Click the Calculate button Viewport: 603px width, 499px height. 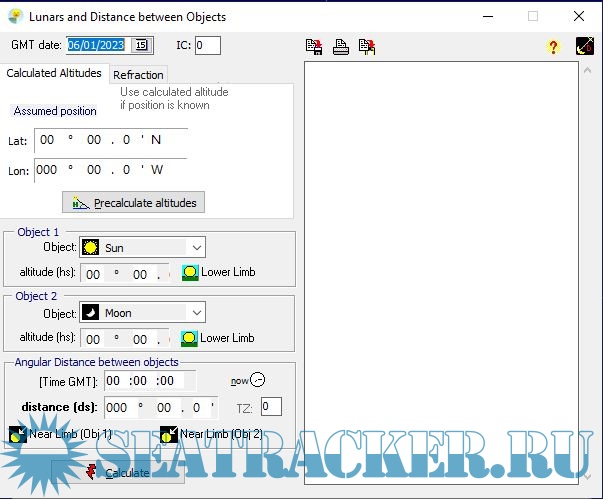point(119,472)
